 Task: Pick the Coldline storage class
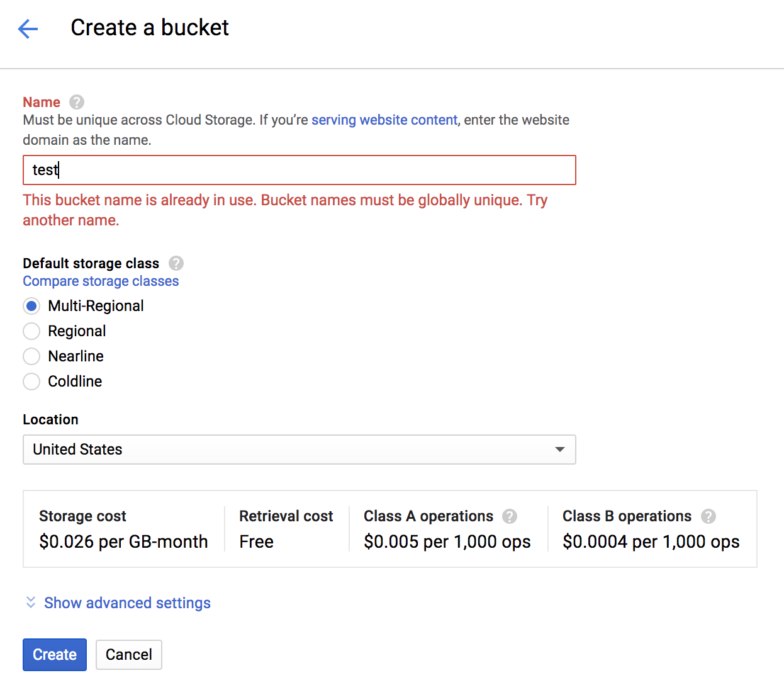(31, 382)
